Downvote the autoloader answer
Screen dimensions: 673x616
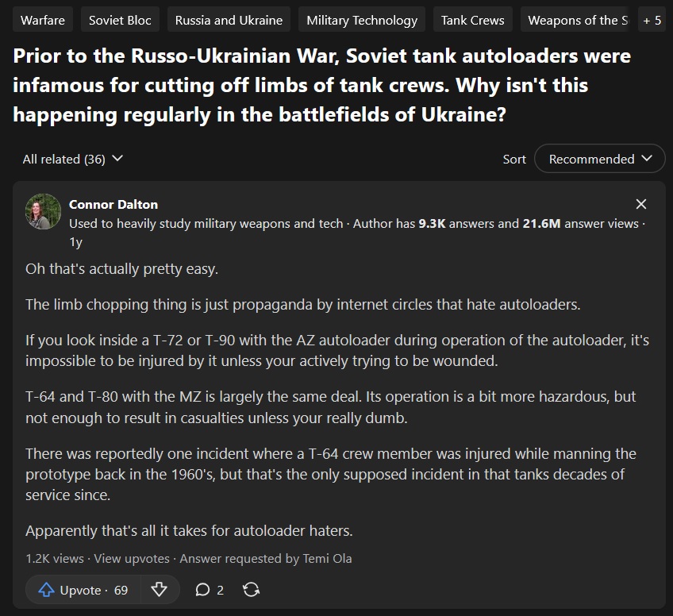click(x=159, y=590)
